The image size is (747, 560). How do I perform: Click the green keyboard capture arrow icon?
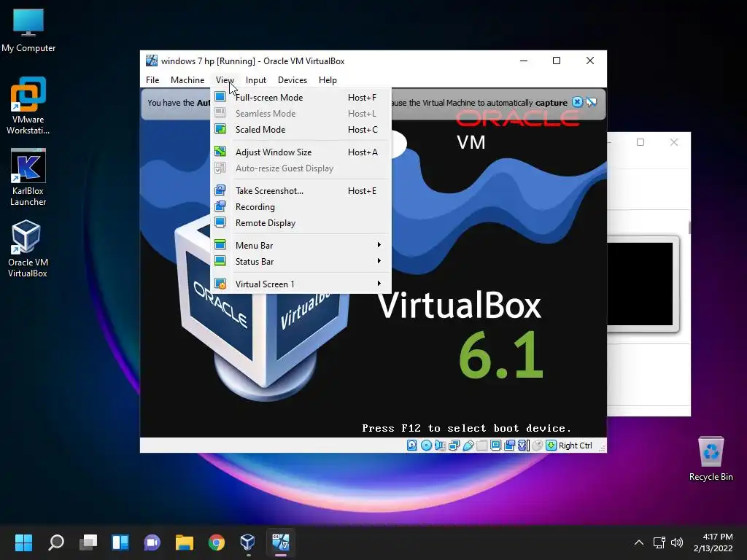(551, 446)
